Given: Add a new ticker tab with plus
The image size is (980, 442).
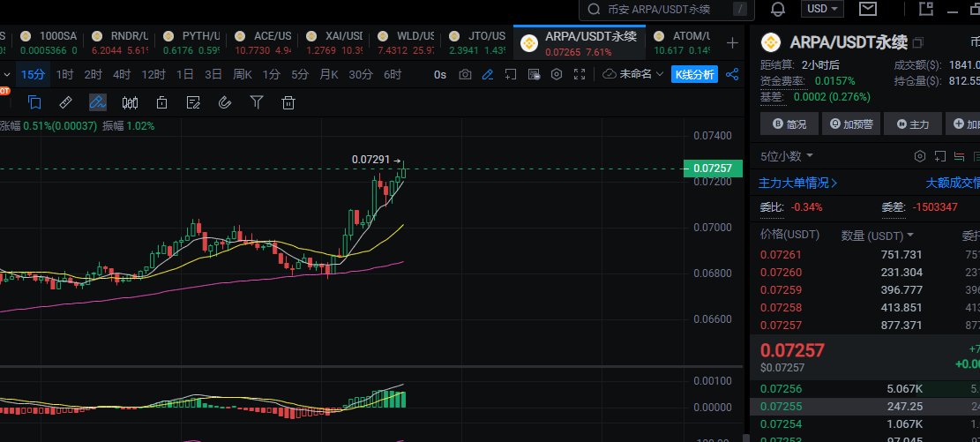Looking at the screenshot, I should tap(732, 43).
